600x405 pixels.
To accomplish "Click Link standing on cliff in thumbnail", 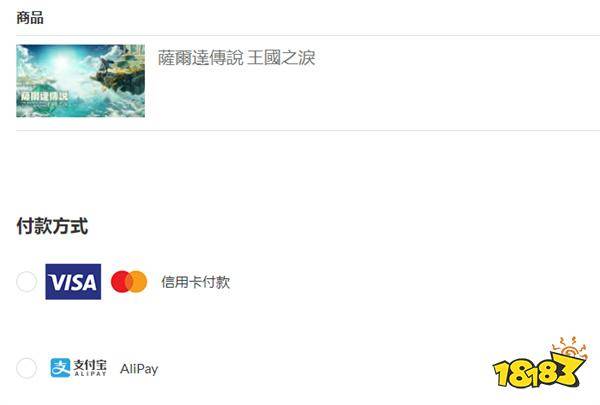I will pyautogui.click(x=105, y=63).
